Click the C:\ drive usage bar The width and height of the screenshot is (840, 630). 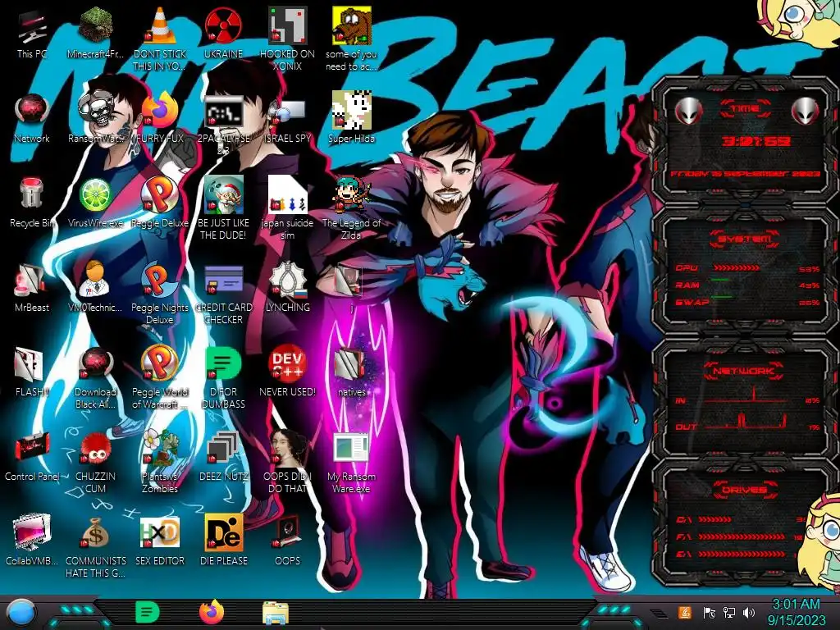(714, 519)
